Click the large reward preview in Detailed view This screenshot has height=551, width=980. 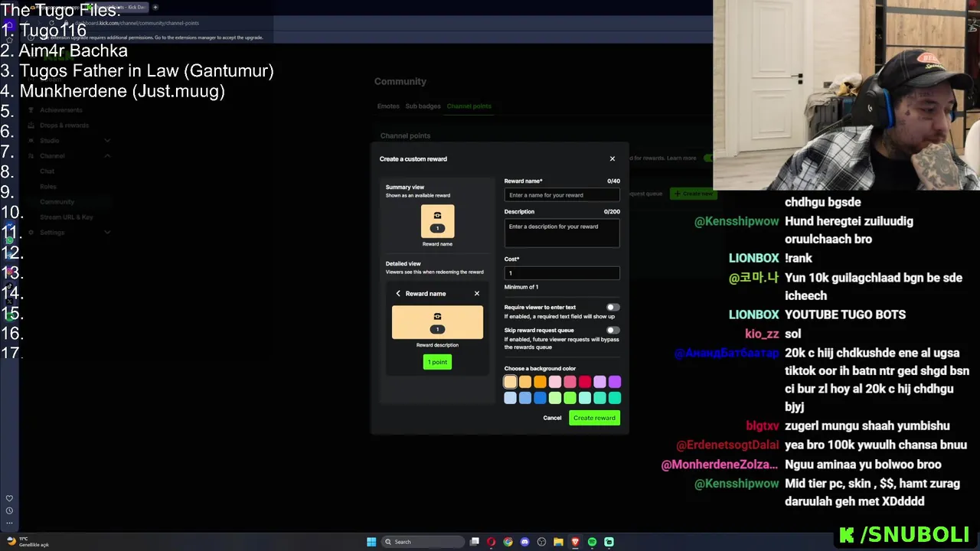437,322
